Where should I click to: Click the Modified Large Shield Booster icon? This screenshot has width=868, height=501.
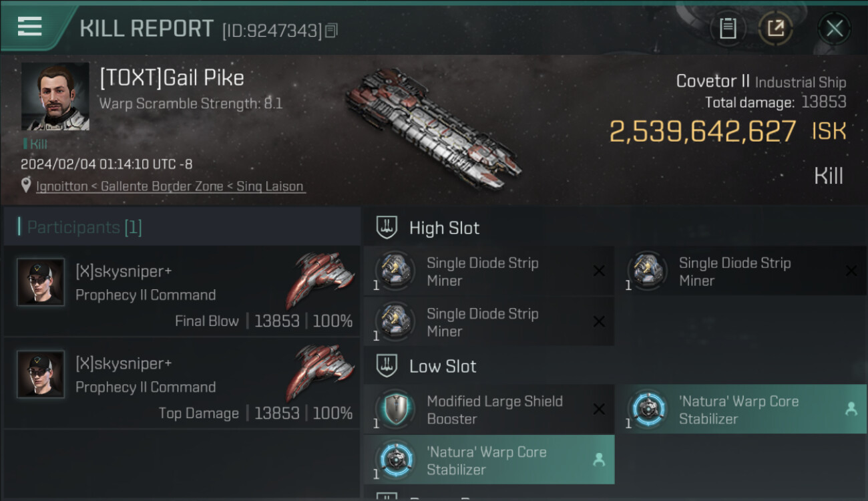395,409
